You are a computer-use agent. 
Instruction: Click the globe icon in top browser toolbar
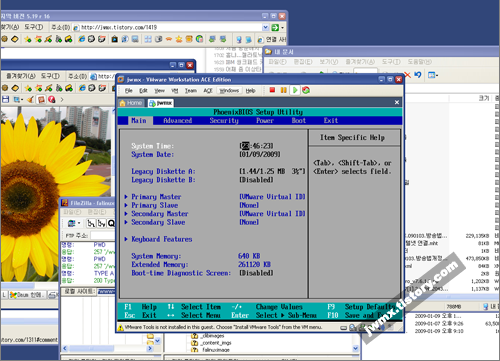click(199, 39)
